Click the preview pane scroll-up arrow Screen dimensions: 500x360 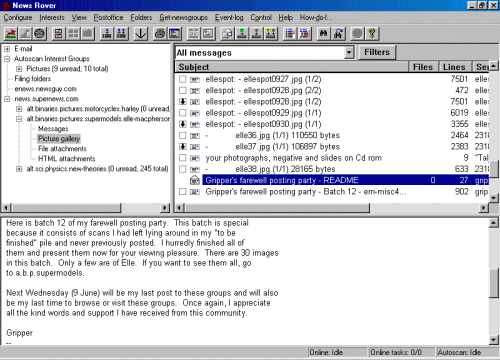494,223
